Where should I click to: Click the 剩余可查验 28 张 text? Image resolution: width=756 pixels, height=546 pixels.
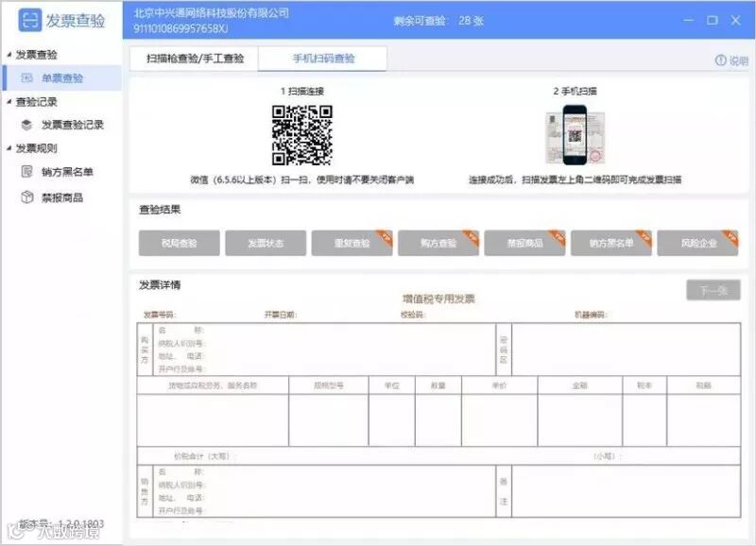coord(438,21)
